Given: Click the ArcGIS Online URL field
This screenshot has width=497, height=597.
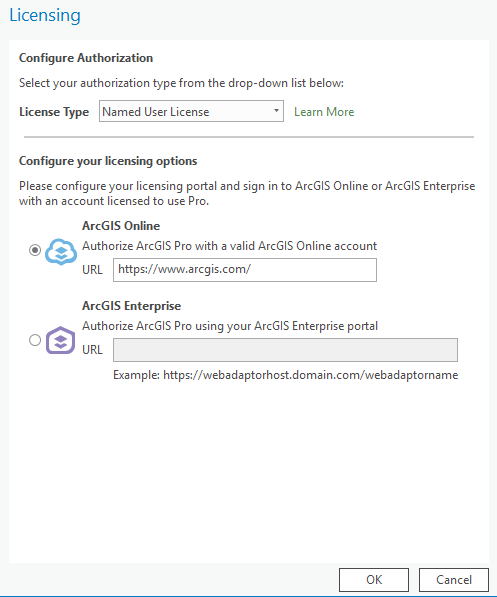Looking at the screenshot, I should point(245,270).
